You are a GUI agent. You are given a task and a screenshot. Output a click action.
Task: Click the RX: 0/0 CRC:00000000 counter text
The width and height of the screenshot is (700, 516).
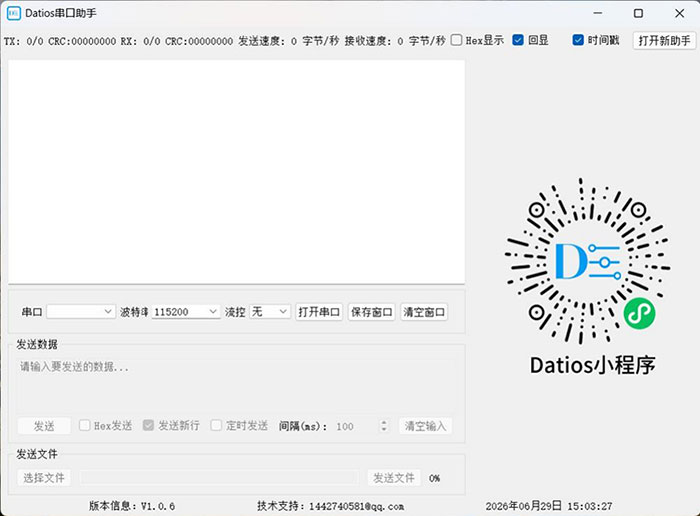coord(177,41)
